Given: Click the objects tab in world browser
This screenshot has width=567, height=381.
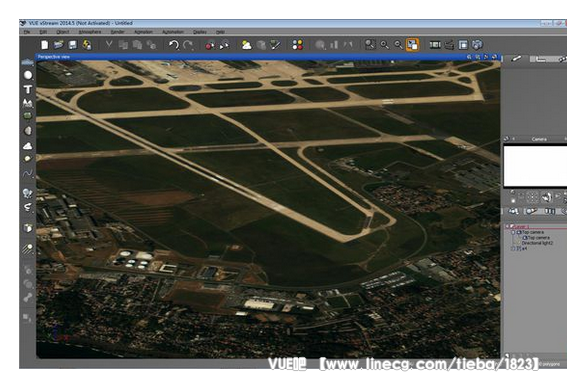Looking at the screenshot, I should [514, 211].
